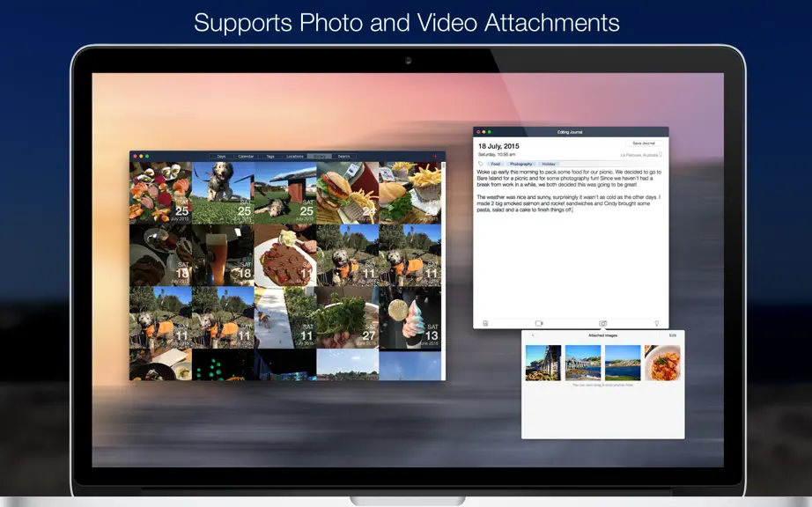Screen dimensions: 812x507
Task: Open the Calendar tab
Action: [x=246, y=157]
